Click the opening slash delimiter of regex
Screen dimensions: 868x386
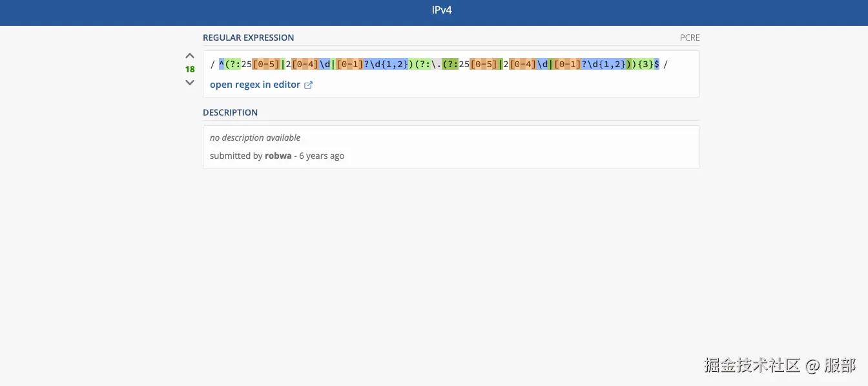[212, 65]
